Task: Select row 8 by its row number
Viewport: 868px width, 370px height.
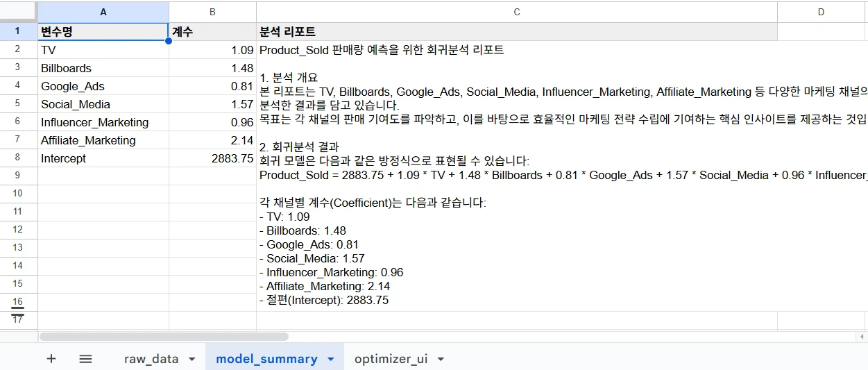Action: (x=19, y=158)
